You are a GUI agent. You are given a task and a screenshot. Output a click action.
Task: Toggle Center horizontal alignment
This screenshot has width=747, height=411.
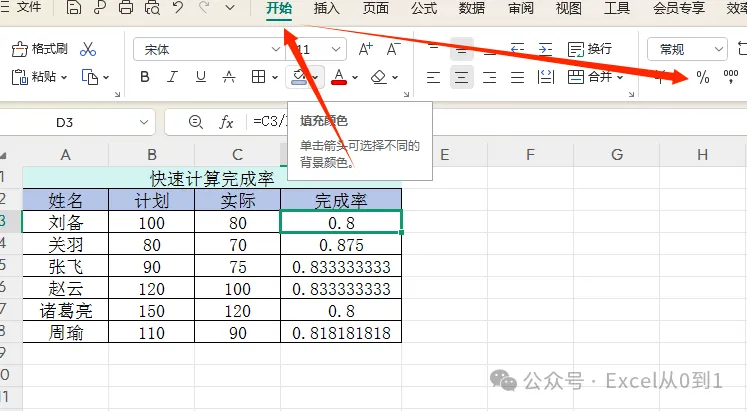click(461, 77)
